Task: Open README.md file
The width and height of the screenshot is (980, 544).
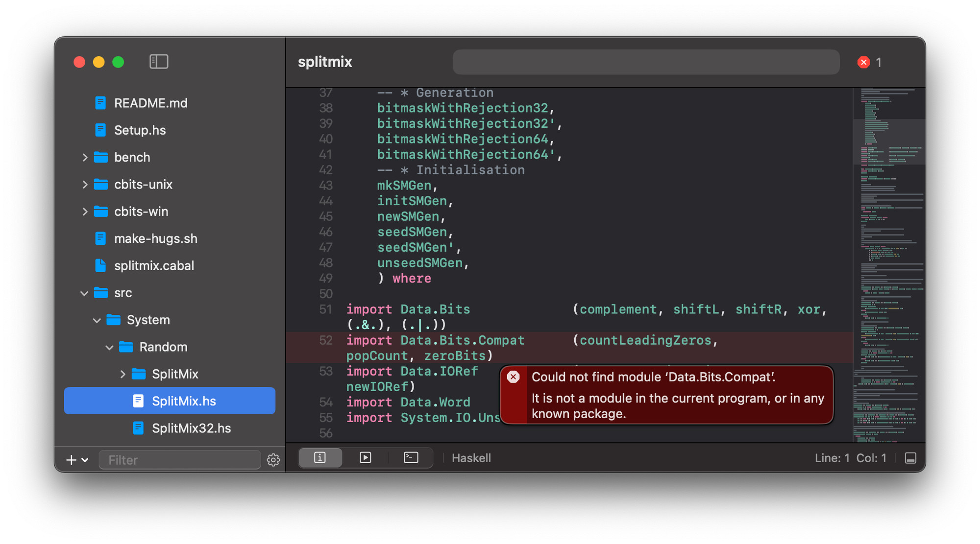Action: click(150, 103)
